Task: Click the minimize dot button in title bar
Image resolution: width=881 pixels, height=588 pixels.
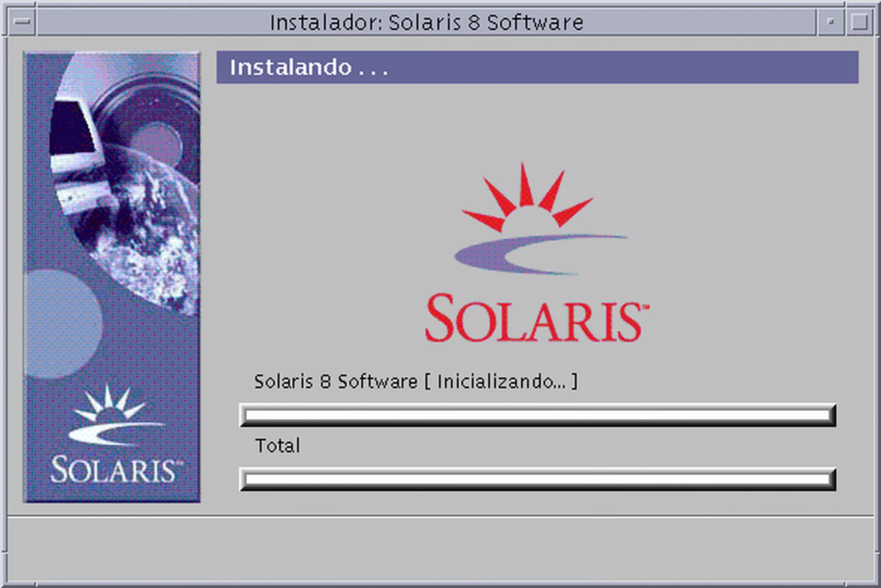Action: tap(830, 22)
